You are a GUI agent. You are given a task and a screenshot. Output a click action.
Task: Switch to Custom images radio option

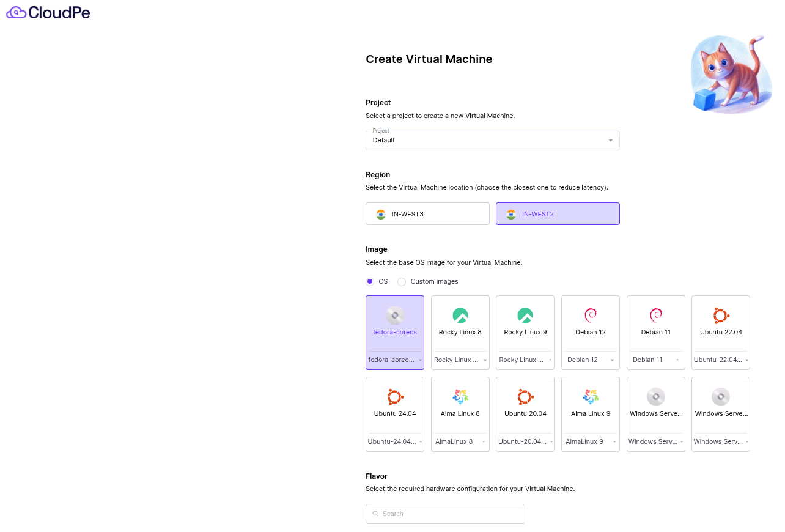point(402,281)
